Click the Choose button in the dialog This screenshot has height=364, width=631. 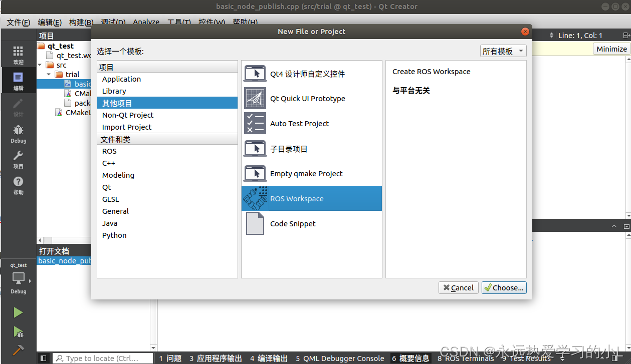tap(504, 287)
